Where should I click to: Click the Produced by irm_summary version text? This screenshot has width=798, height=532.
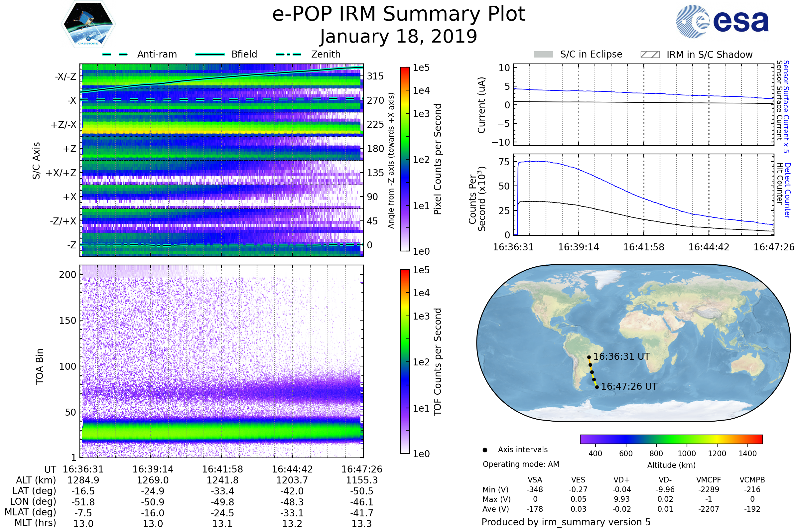tap(566, 522)
